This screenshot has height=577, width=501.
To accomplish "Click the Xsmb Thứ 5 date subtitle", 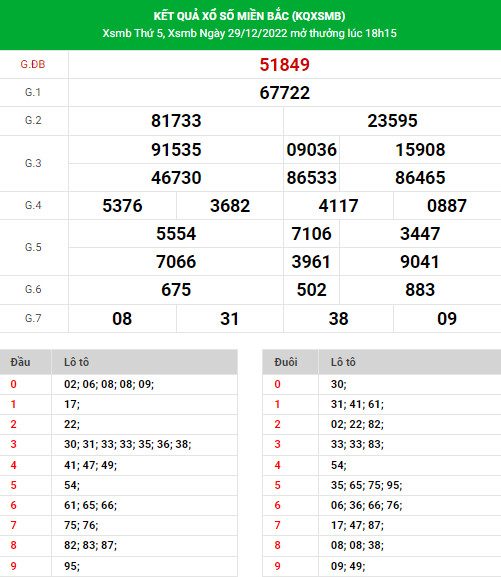I will click(x=250, y=33).
